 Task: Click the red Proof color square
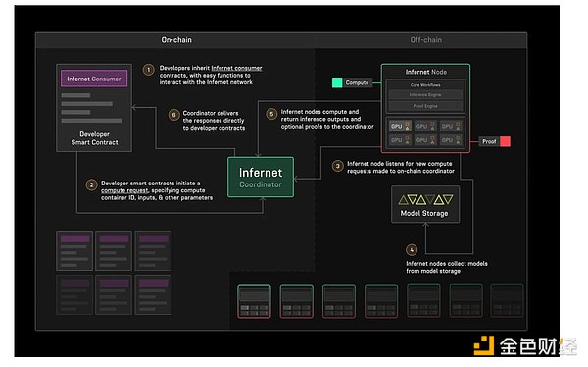coord(505,141)
